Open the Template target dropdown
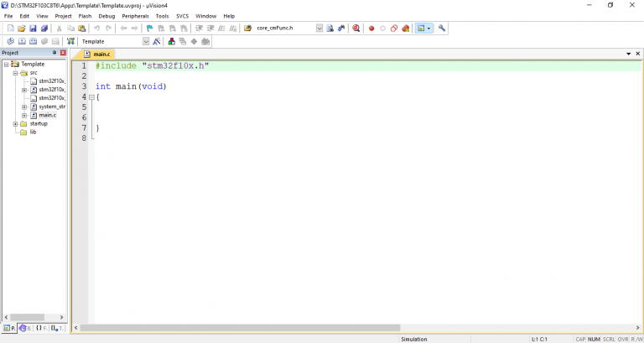This screenshot has height=343, width=644. point(146,41)
